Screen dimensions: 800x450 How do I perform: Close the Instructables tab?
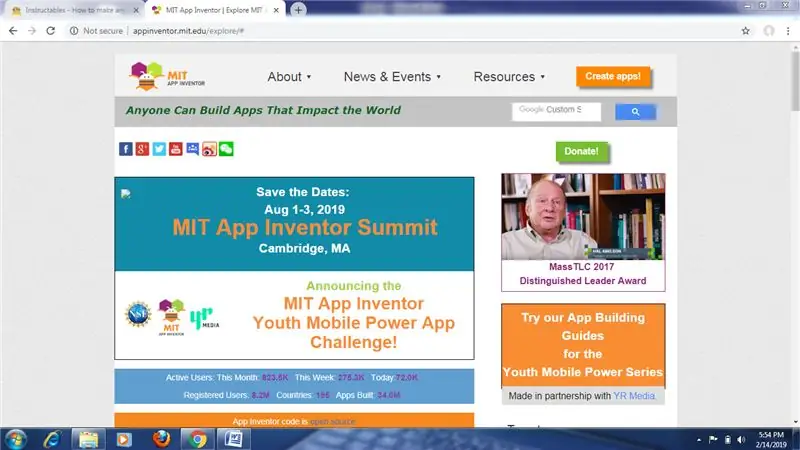tap(136, 10)
